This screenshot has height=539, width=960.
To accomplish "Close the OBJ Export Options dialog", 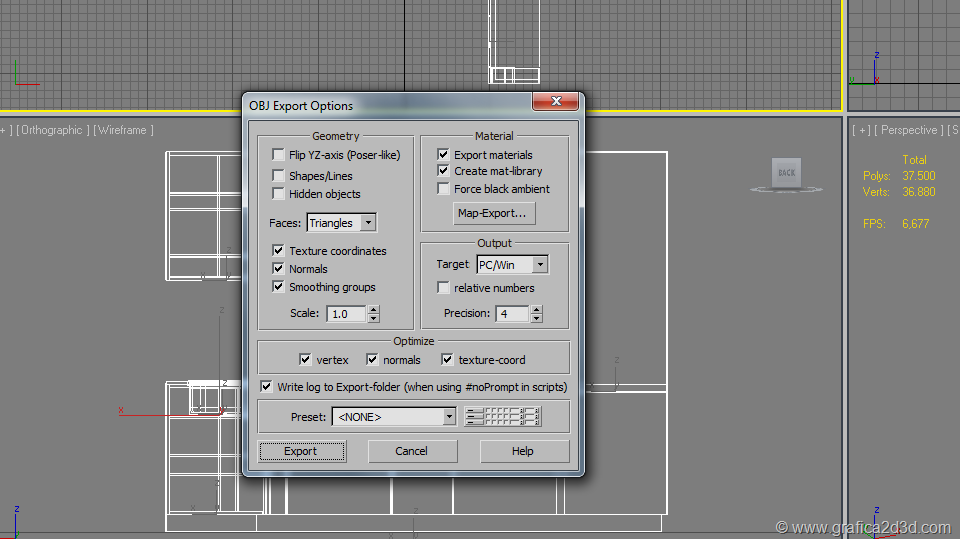I will [555, 103].
